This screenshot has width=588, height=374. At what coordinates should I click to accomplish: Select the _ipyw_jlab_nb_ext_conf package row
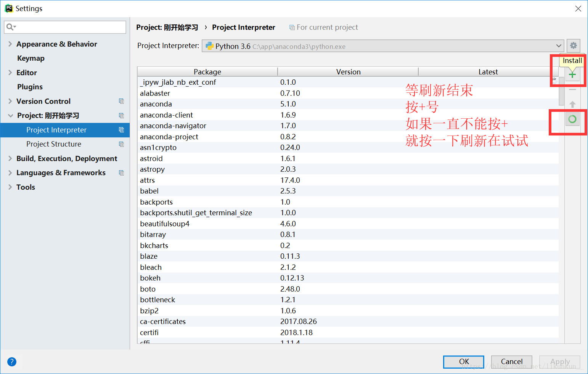348,82
